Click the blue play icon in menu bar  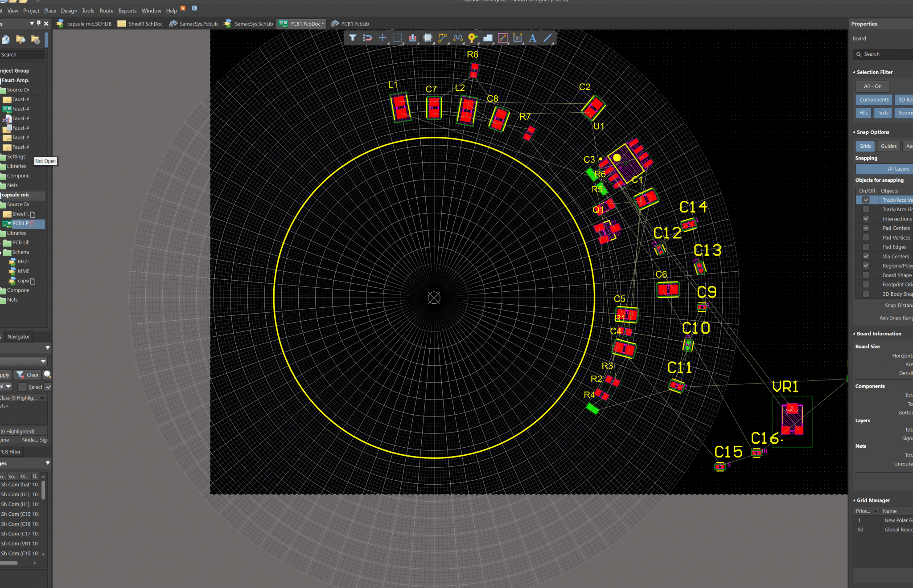coord(194,8)
